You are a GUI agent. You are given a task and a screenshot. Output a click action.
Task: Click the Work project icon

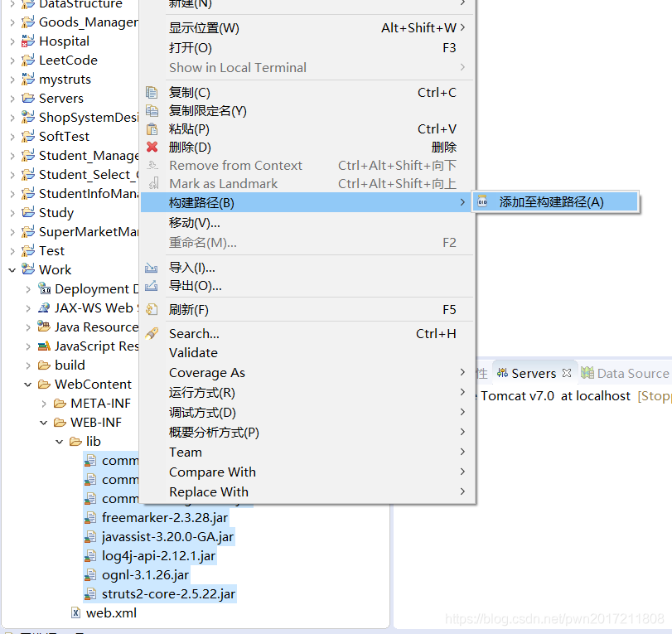[x=28, y=269]
